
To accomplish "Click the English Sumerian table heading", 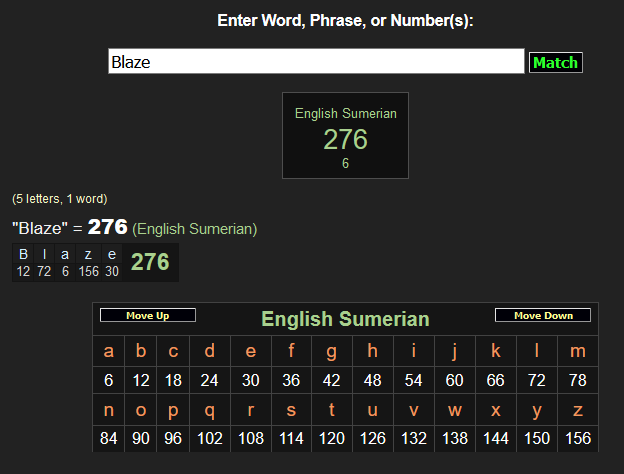I will 345,319.
